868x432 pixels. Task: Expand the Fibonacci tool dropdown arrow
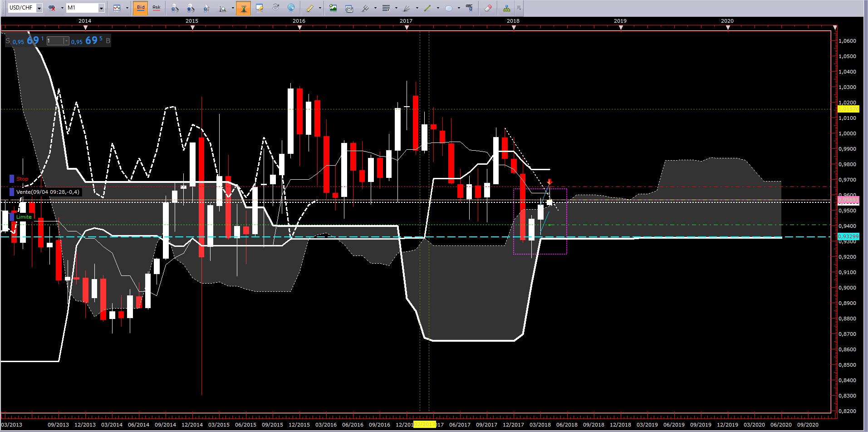point(396,8)
